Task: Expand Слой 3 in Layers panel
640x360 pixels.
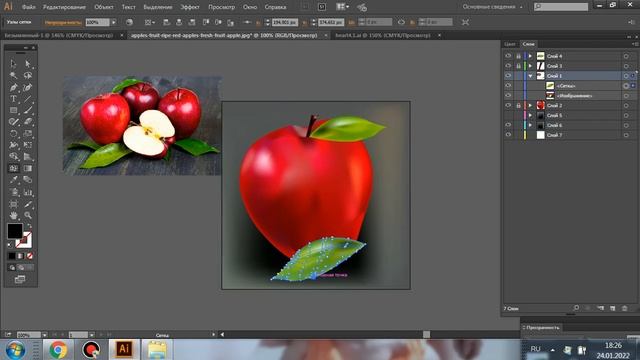Action: (x=530, y=66)
